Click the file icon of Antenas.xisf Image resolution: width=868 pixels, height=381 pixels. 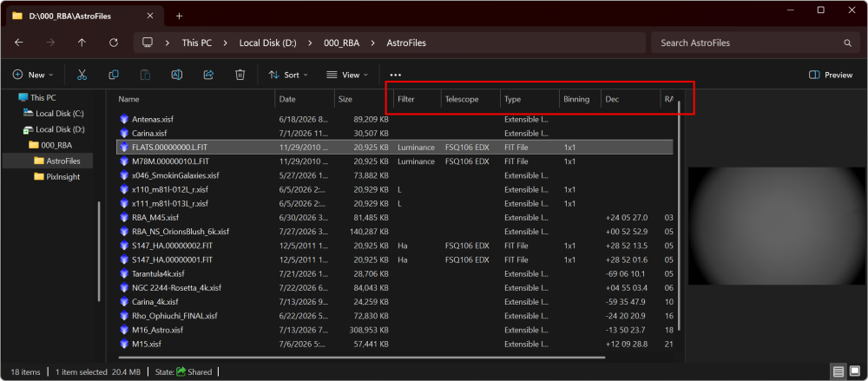124,119
